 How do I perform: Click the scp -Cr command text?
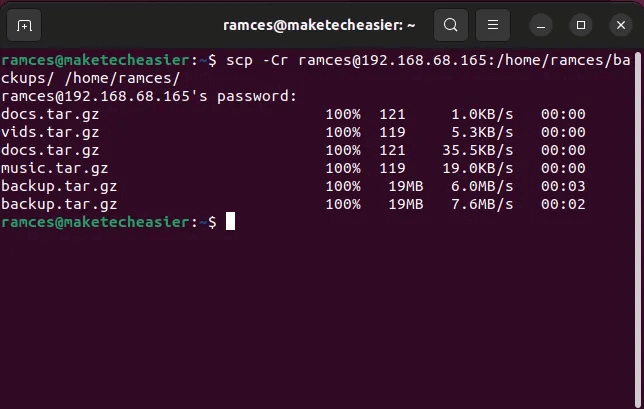(x=257, y=61)
